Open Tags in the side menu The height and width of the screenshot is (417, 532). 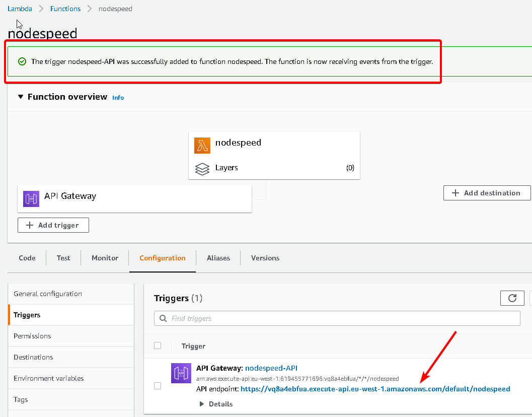(x=71, y=399)
